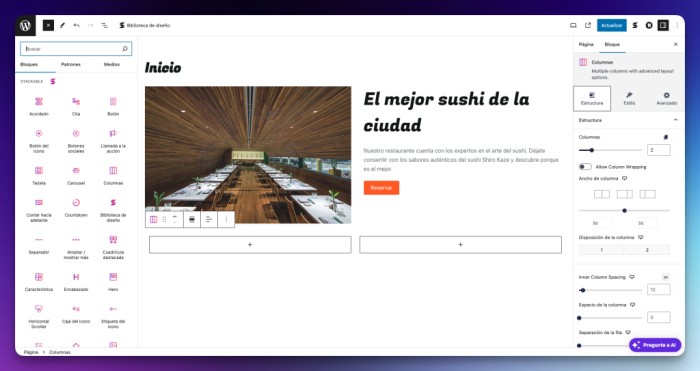Insert the Biblioteca de diseño block

coord(113,210)
